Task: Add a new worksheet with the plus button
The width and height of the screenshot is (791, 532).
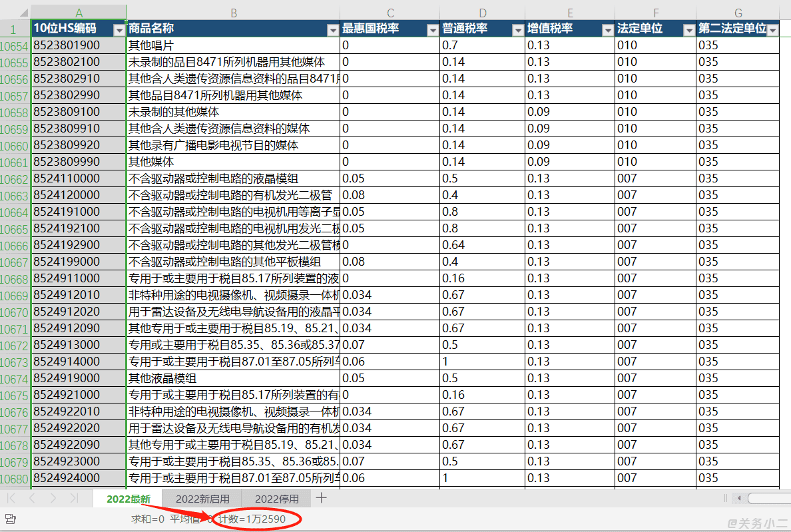Action: [321, 498]
